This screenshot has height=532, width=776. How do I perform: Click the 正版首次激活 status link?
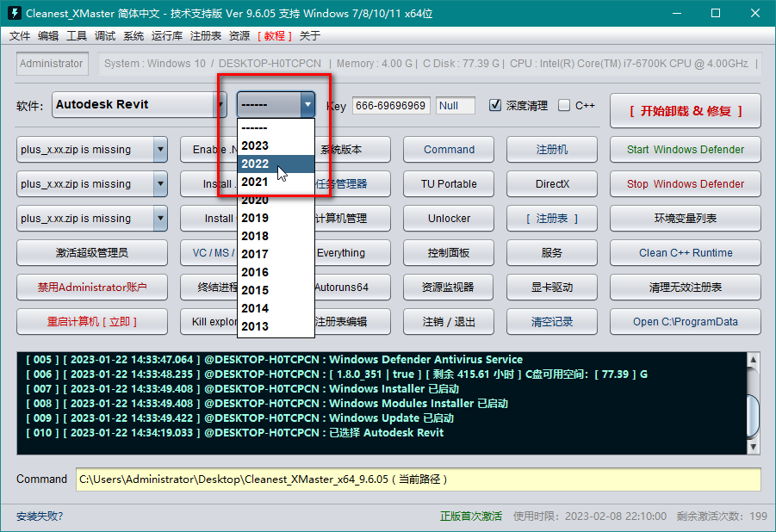471,517
